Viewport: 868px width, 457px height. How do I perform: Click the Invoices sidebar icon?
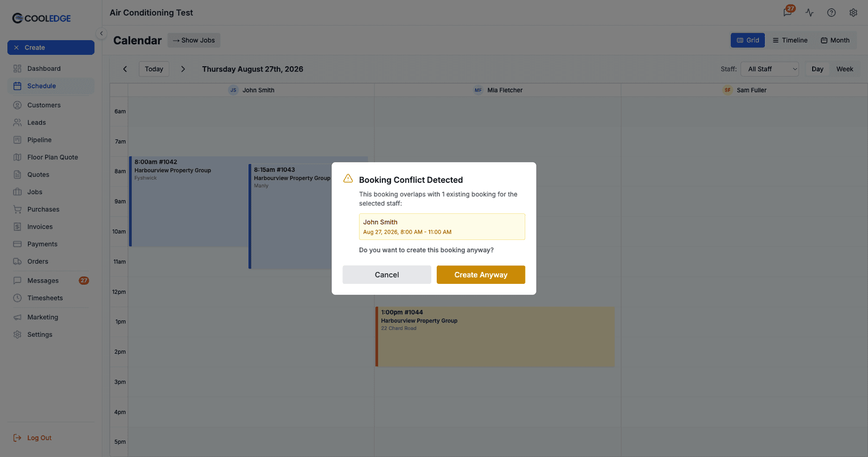[x=17, y=227]
